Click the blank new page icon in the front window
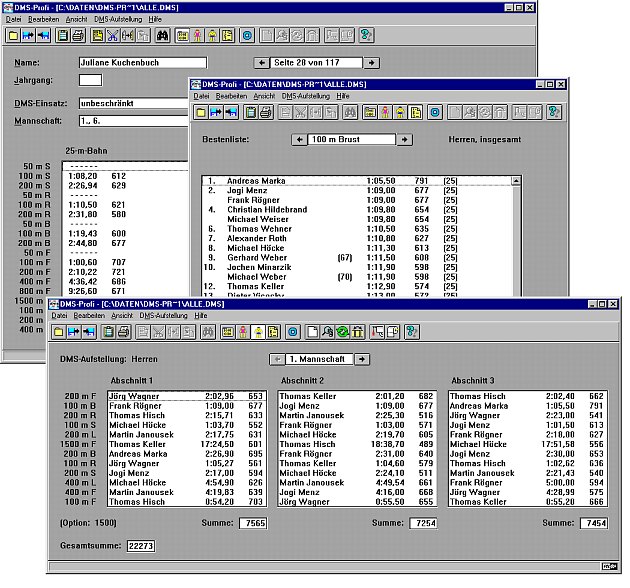The height and width of the screenshot is (588, 630). (312, 332)
